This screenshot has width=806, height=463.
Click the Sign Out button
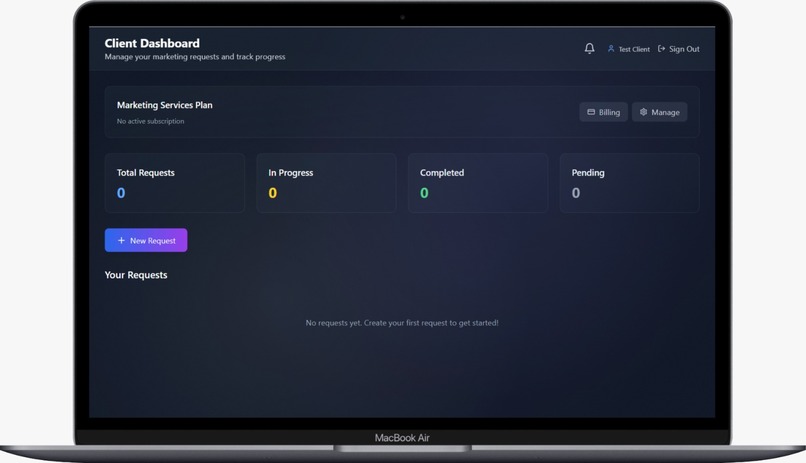pyautogui.click(x=679, y=49)
